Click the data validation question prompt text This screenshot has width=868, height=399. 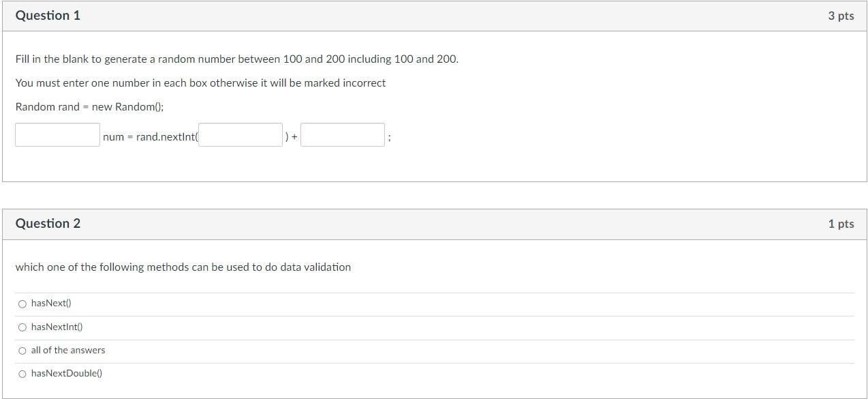[x=183, y=267]
